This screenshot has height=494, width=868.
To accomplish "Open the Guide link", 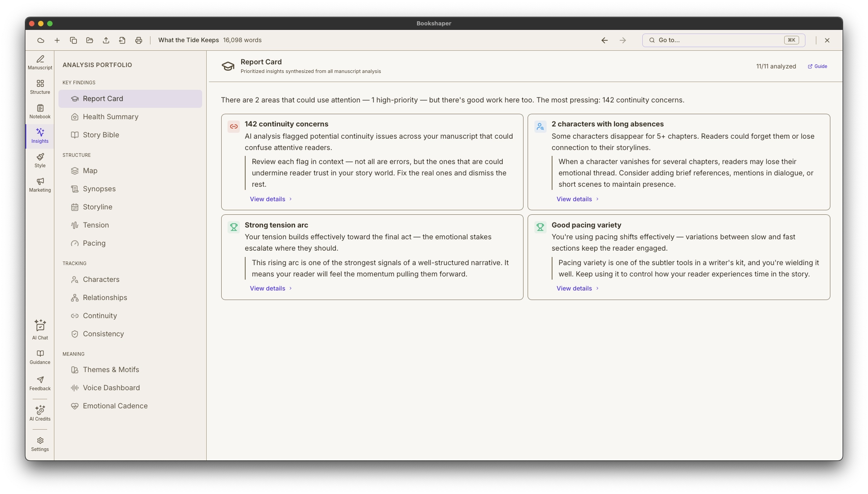I will coord(818,67).
